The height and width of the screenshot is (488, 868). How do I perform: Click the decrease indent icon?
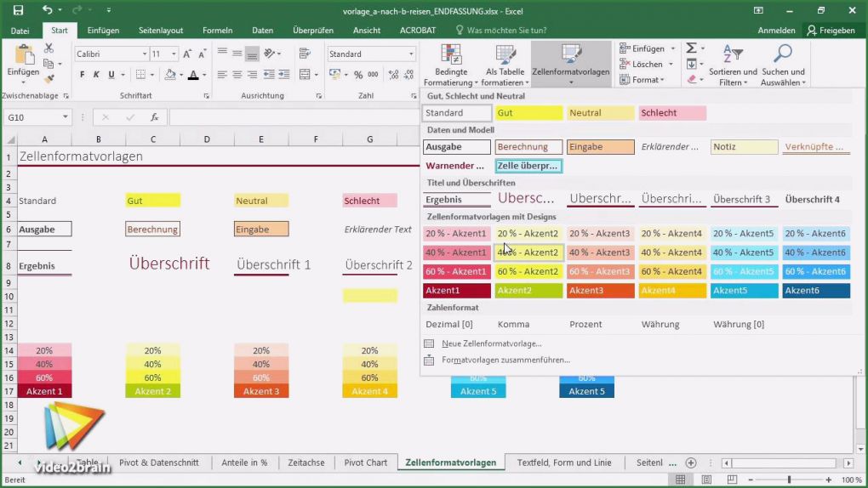pos(269,75)
